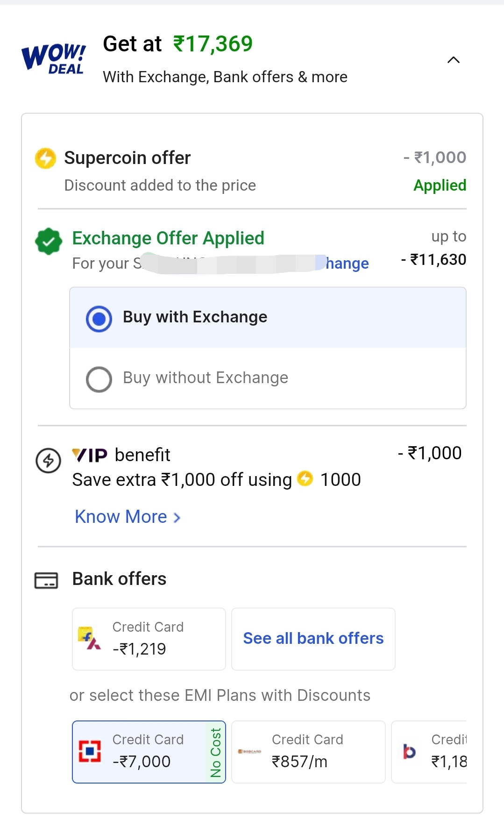Select the Buy with Exchange radio button
The height and width of the screenshot is (834, 504).
point(99,319)
